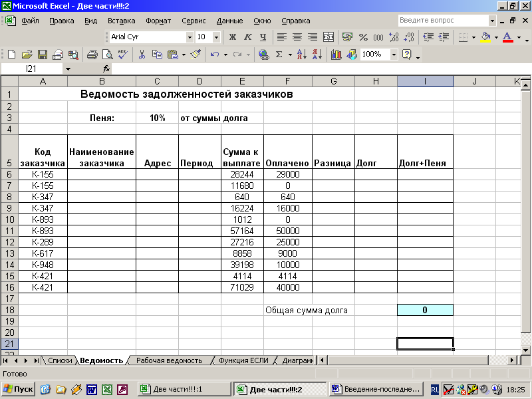Select column header F
The width and height of the screenshot is (532, 399).
click(x=288, y=81)
